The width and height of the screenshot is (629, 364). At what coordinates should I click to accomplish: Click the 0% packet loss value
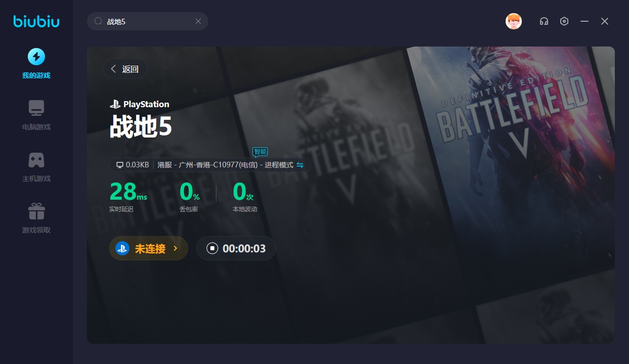pos(190,192)
